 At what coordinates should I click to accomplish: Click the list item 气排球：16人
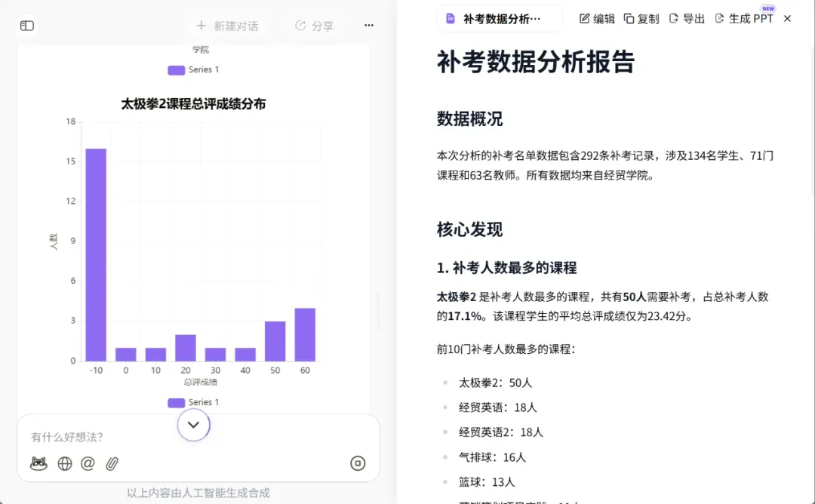tap(492, 457)
